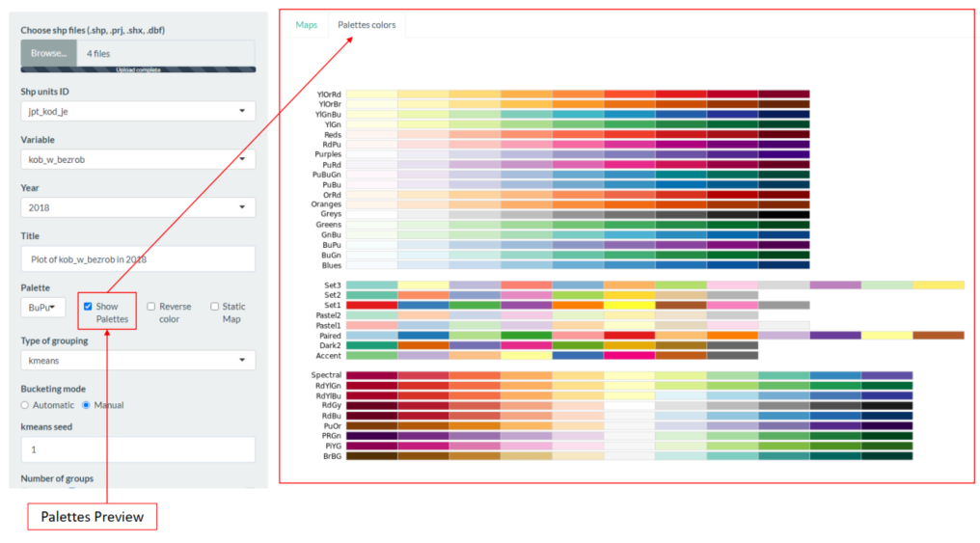Click the PRGn palette label
Viewport: 980px width, 543px height.
(332, 436)
